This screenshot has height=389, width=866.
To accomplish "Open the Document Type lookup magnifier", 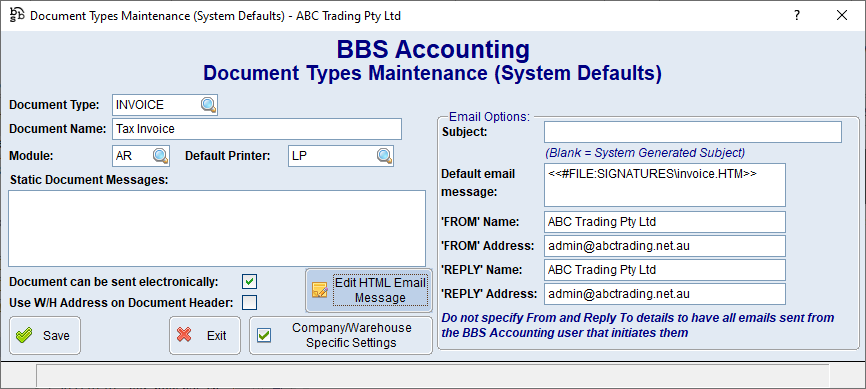I will [208, 105].
